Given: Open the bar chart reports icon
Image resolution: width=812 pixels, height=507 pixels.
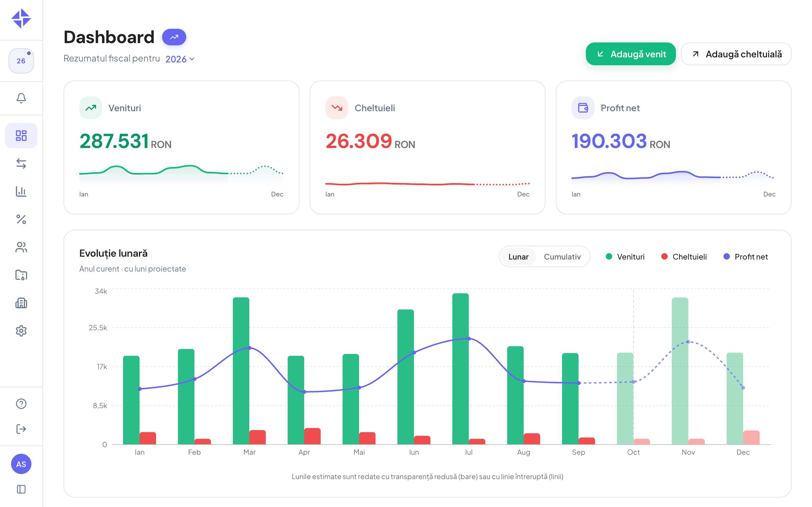Looking at the screenshot, I should pyautogui.click(x=21, y=191).
